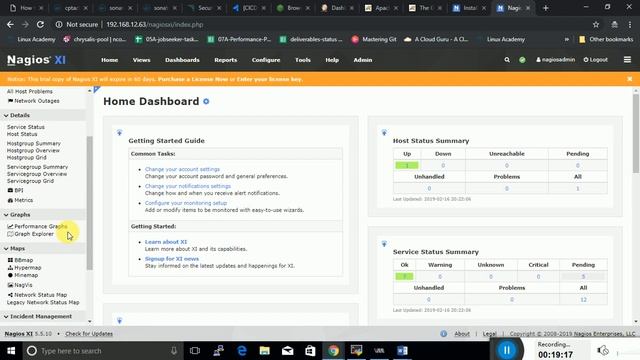Open the Admin menu
Viewport: 640px width, 360px height.
[x=362, y=60]
